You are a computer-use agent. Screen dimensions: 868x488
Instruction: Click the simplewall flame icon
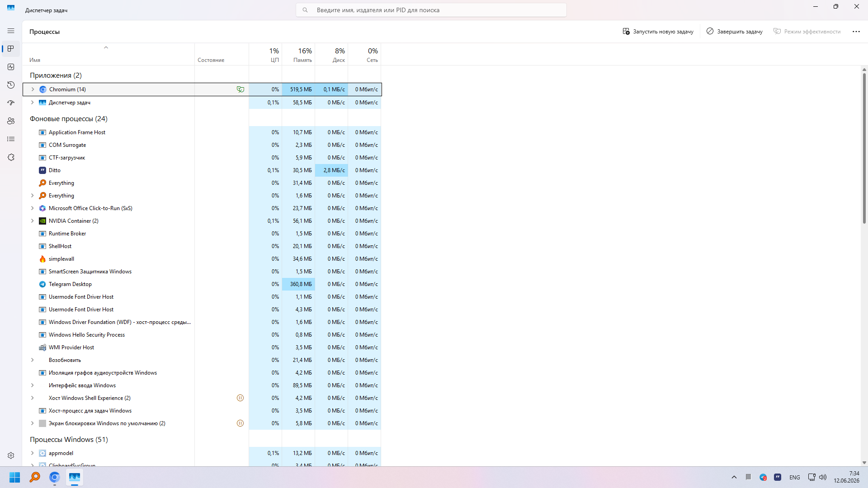[42, 259]
